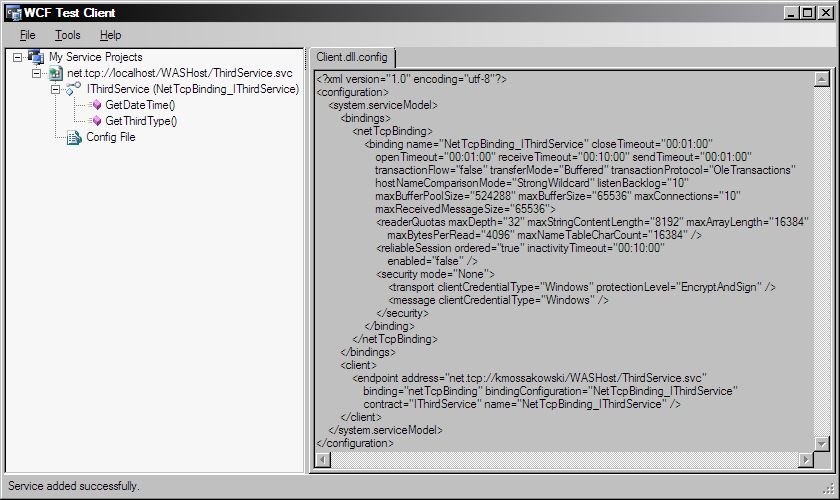The height and width of the screenshot is (500, 840).
Task: Click the IThirdService contract icon
Action: (x=73, y=89)
